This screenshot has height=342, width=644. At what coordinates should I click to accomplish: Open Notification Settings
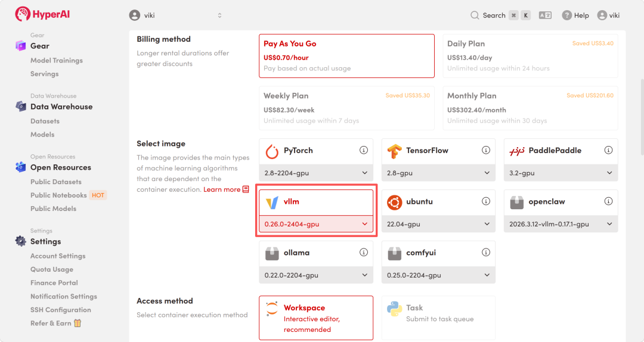pyautogui.click(x=64, y=297)
